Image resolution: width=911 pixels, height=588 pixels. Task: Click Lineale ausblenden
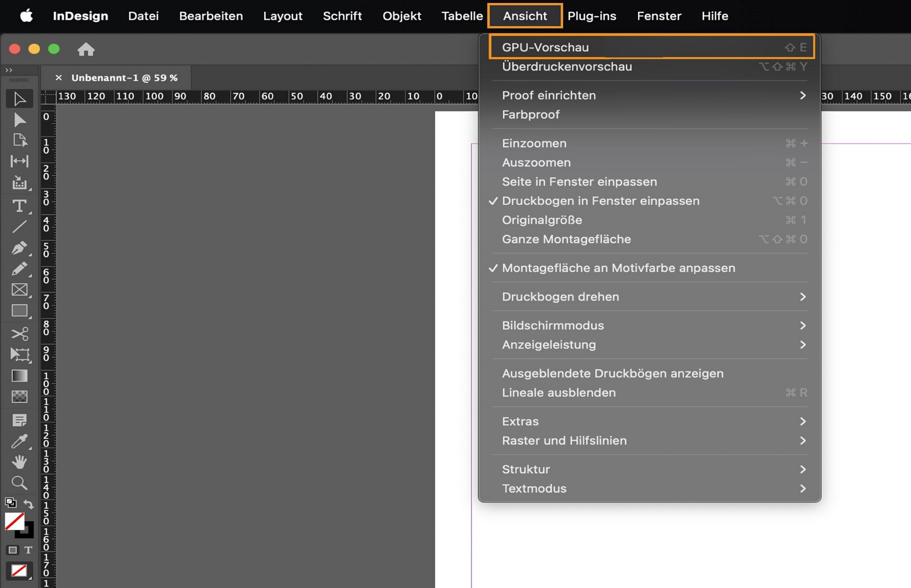[558, 393]
